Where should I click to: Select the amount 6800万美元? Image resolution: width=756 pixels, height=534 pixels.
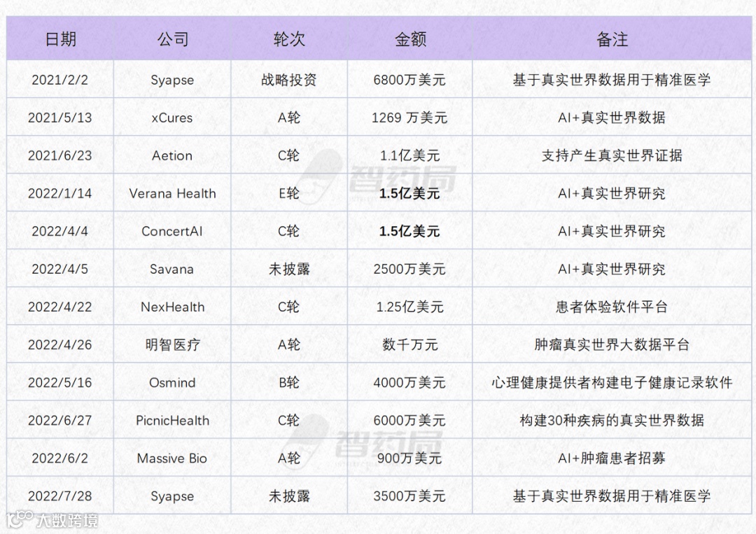[409, 80]
